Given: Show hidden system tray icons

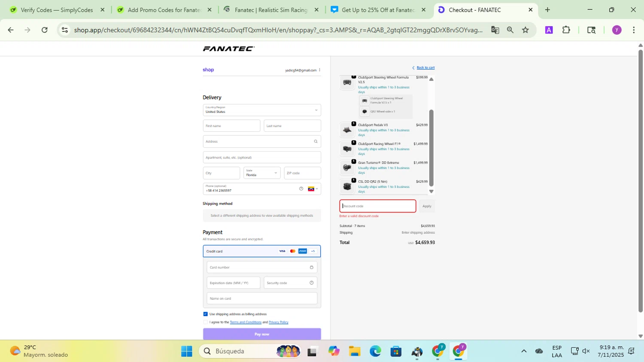Looking at the screenshot, I should coord(524,351).
